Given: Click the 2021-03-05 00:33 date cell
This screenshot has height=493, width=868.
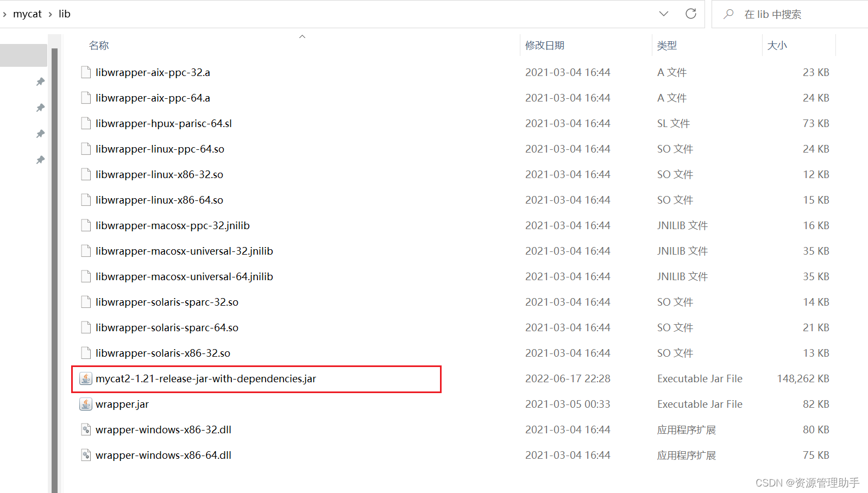Looking at the screenshot, I should (568, 404).
